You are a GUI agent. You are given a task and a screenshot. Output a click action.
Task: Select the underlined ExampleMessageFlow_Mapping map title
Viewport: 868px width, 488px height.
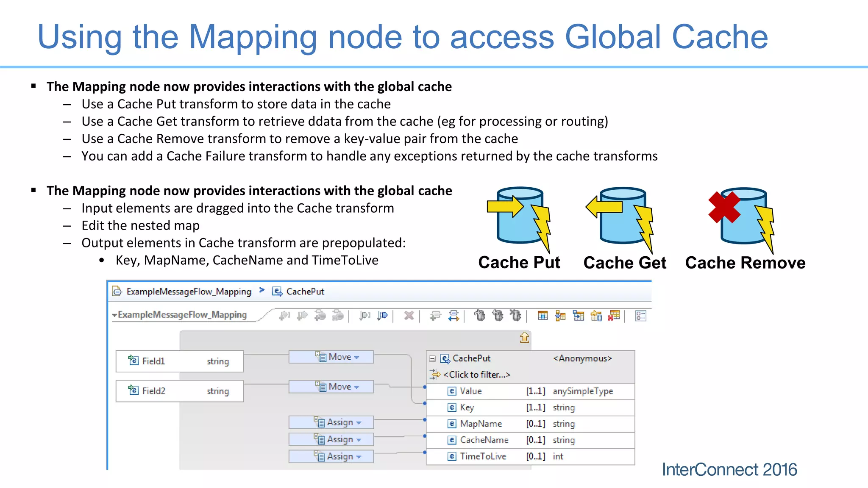coord(182,315)
